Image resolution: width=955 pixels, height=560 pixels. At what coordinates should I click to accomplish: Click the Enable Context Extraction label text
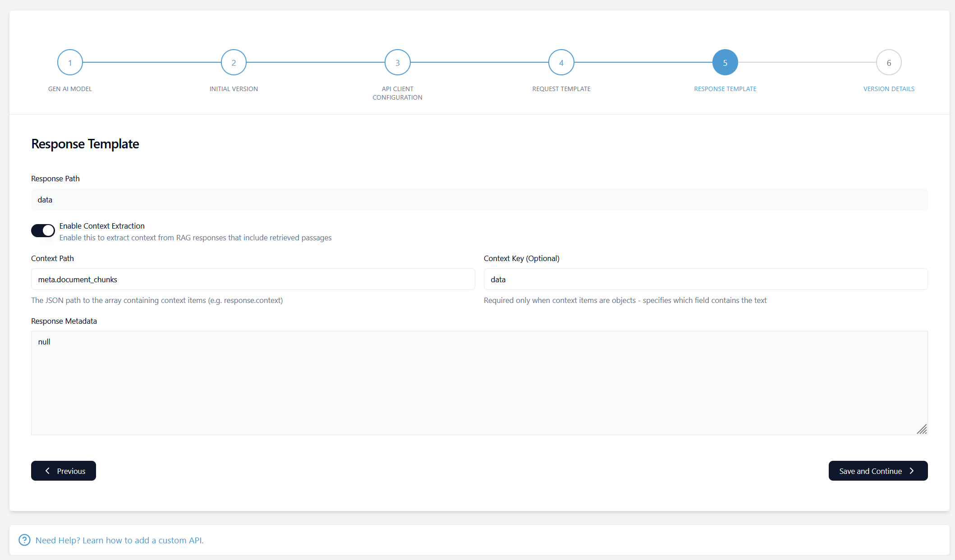(x=102, y=226)
